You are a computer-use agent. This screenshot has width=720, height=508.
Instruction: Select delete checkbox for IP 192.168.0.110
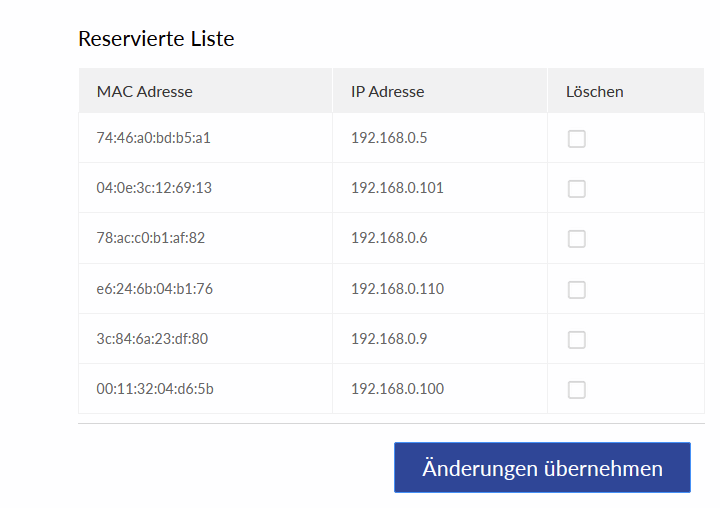[576, 289]
